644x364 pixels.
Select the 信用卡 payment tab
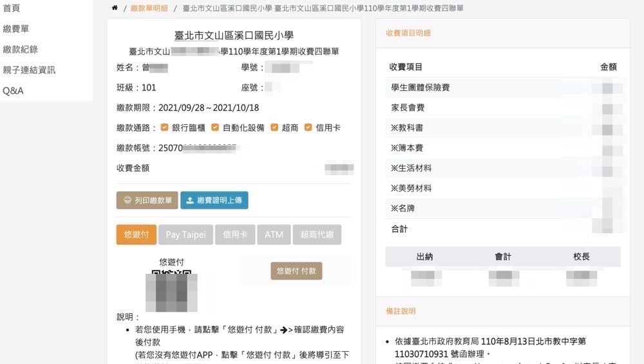(x=235, y=235)
